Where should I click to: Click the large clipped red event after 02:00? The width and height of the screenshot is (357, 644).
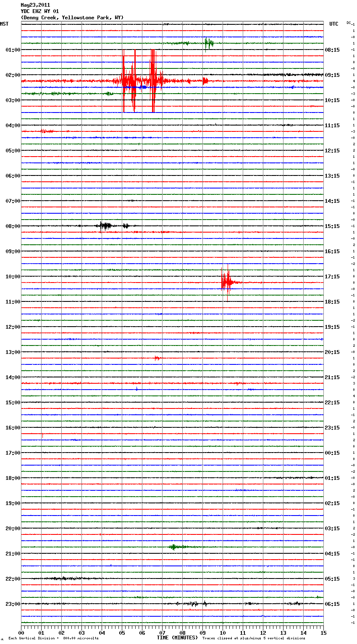tap(139, 81)
